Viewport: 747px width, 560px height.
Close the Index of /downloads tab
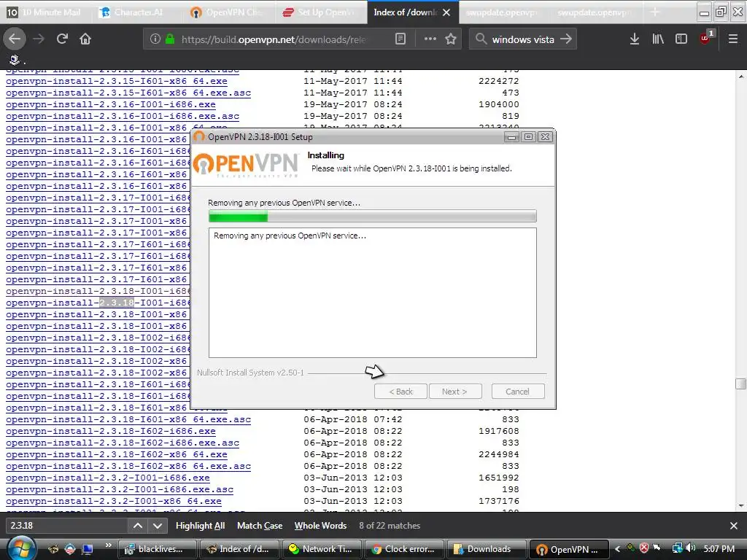[x=446, y=12]
